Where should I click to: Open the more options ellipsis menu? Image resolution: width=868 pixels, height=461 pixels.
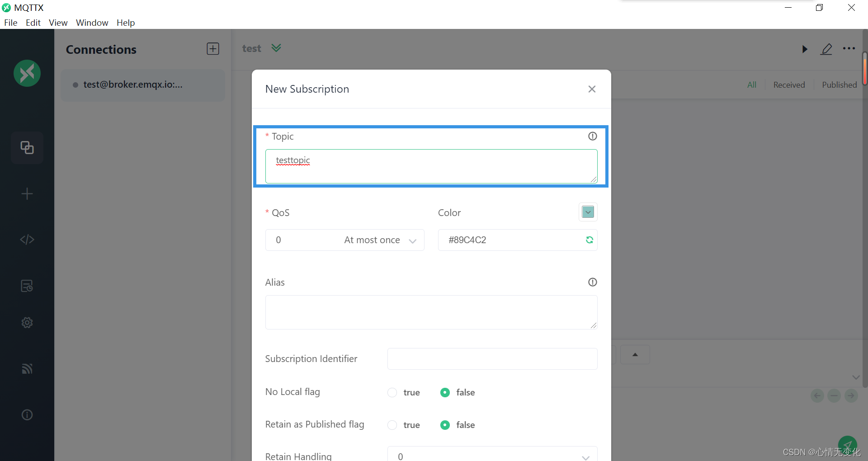[849, 49]
